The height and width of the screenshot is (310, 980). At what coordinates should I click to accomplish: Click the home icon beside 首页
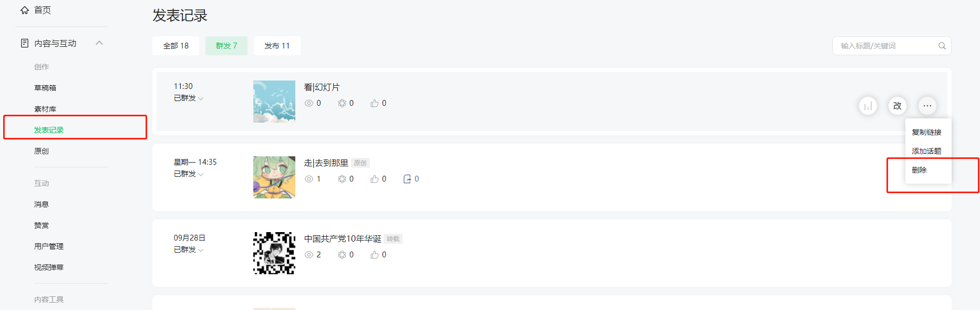(x=25, y=10)
